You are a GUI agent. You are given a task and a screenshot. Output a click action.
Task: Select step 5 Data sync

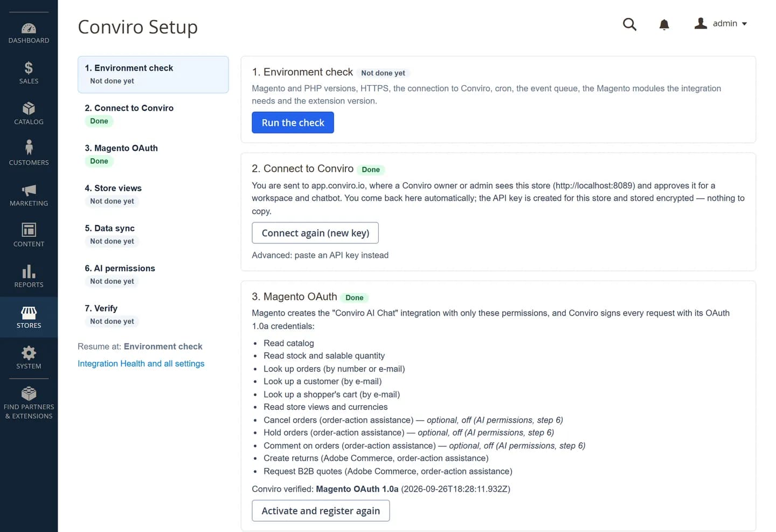click(153, 234)
